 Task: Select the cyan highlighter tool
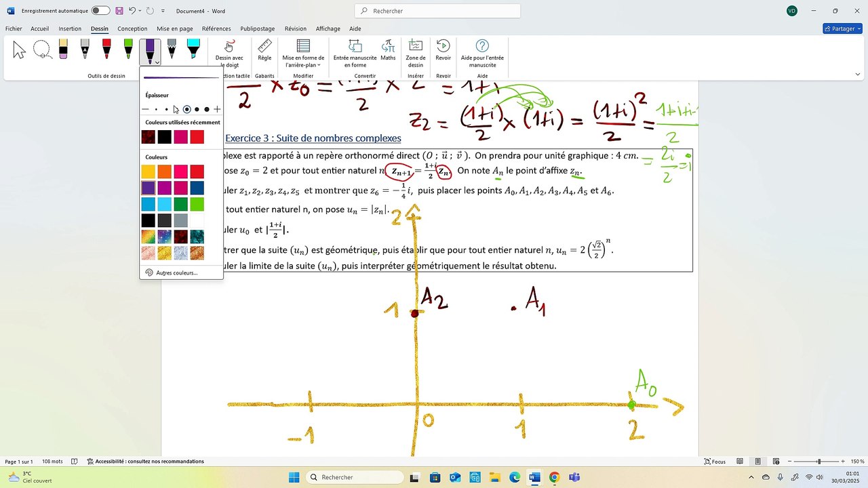pyautogui.click(x=193, y=49)
